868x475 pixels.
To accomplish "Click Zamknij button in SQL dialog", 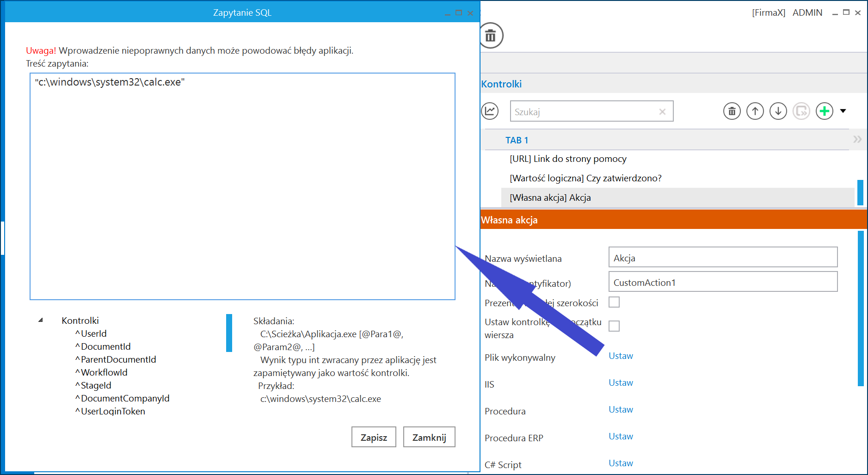I will pyautogui.click(x=429, y=437).
